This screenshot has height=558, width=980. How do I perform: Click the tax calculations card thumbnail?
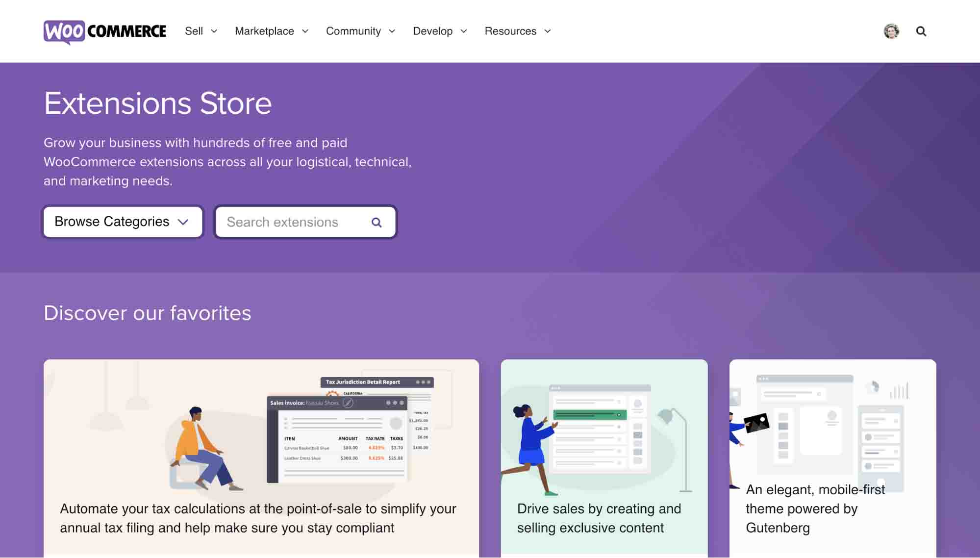coord(261,428)
